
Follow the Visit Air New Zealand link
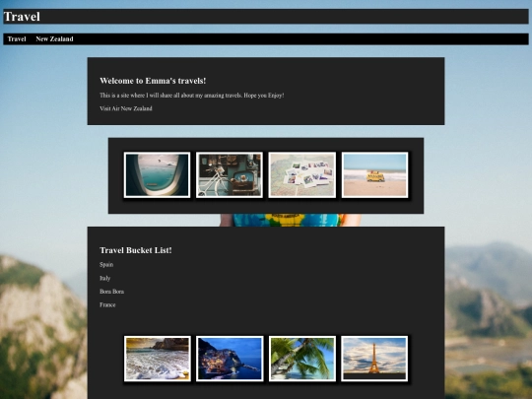click(126, 108)
